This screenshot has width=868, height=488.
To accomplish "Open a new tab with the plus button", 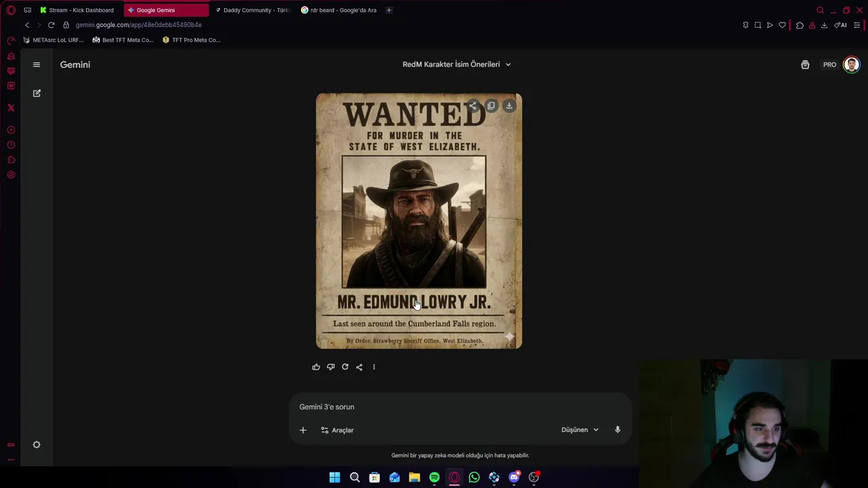I will point(389,10).
